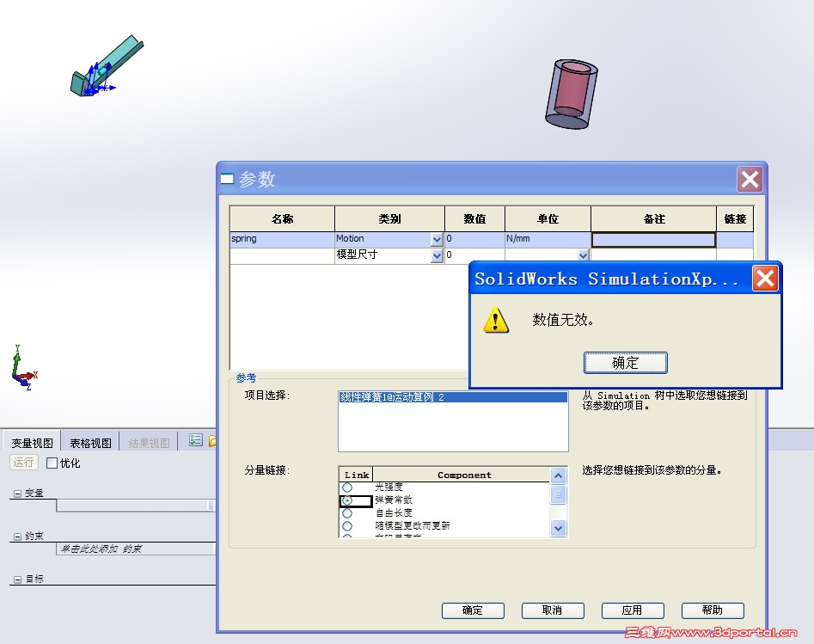Click the 数值 cell of the spring row
The height and width of the screenshot is (644, 814).
(474, 239)
